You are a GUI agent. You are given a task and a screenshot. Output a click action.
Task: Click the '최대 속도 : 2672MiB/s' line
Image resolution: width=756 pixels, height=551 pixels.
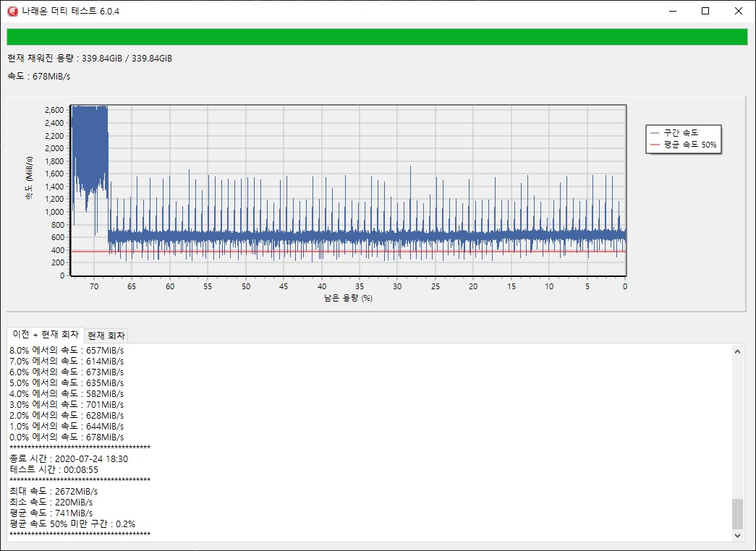54,491
